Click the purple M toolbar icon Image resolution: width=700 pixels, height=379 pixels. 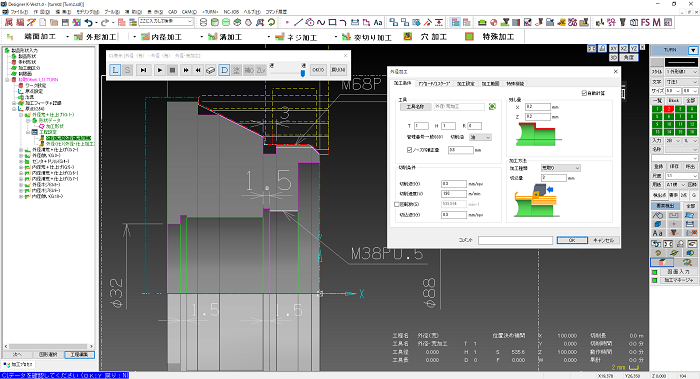656,22
